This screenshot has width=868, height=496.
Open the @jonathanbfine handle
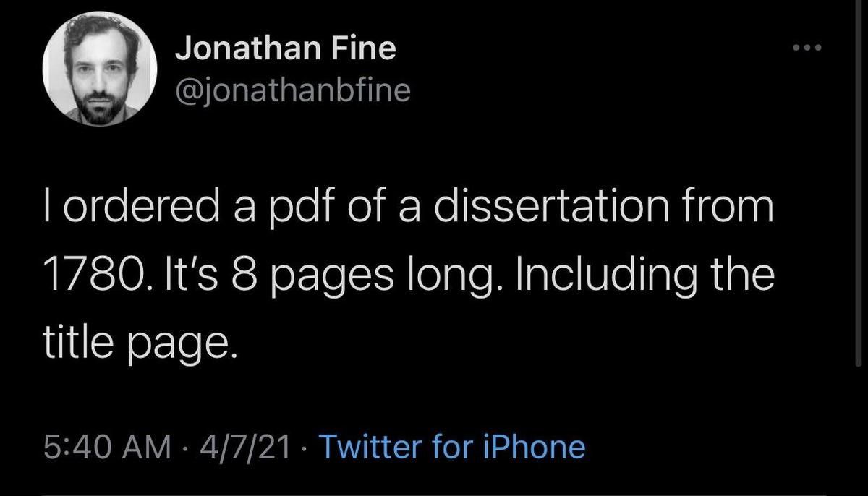point(292,90)
